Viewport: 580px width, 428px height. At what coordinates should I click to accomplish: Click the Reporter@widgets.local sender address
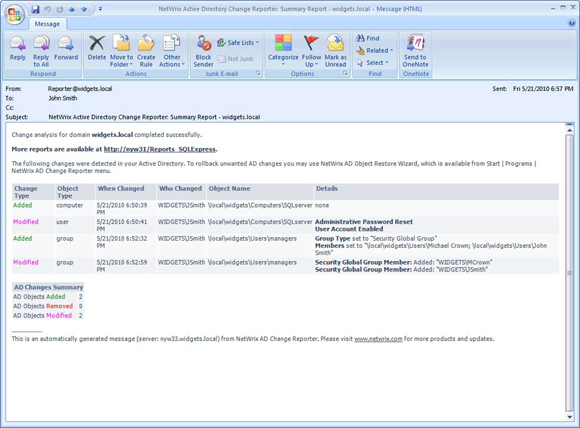(x=80, y=89)
